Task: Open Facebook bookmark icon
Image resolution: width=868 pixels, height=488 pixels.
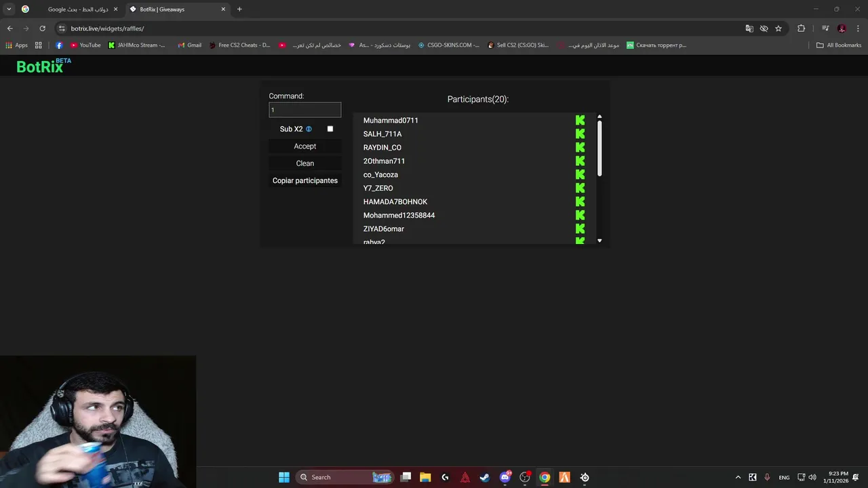Action: coord(59,45)
